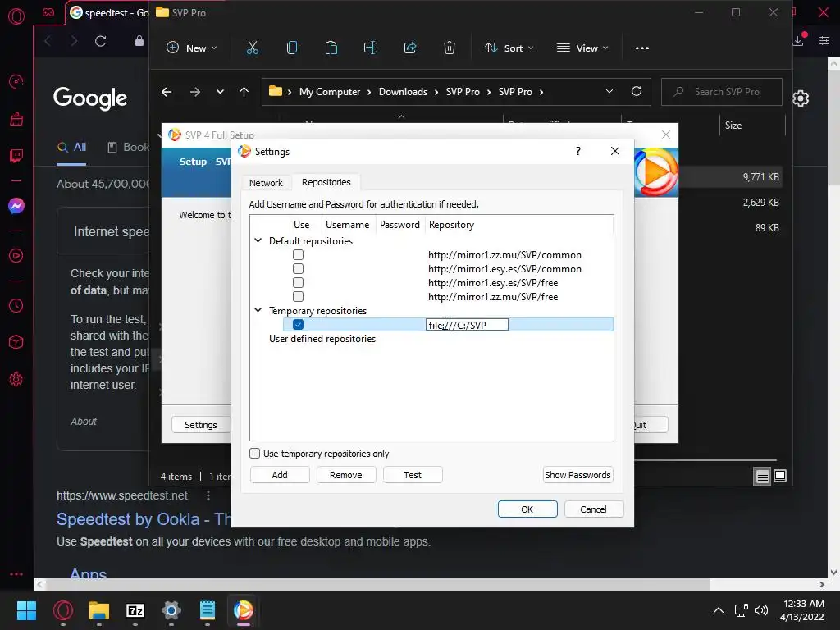
Task: Open Messenger in the Opera sidebar
Action: (16, 206)
